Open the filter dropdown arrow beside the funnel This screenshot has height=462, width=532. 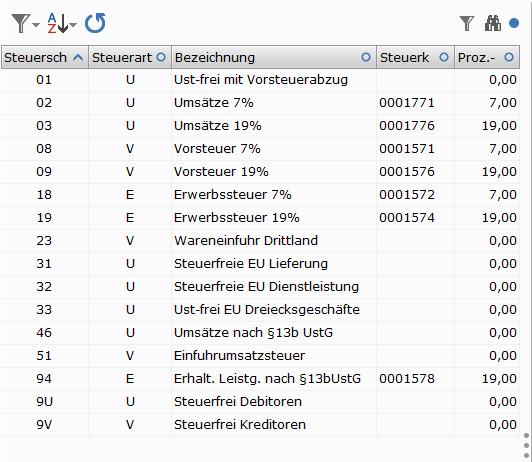(36, 24)
